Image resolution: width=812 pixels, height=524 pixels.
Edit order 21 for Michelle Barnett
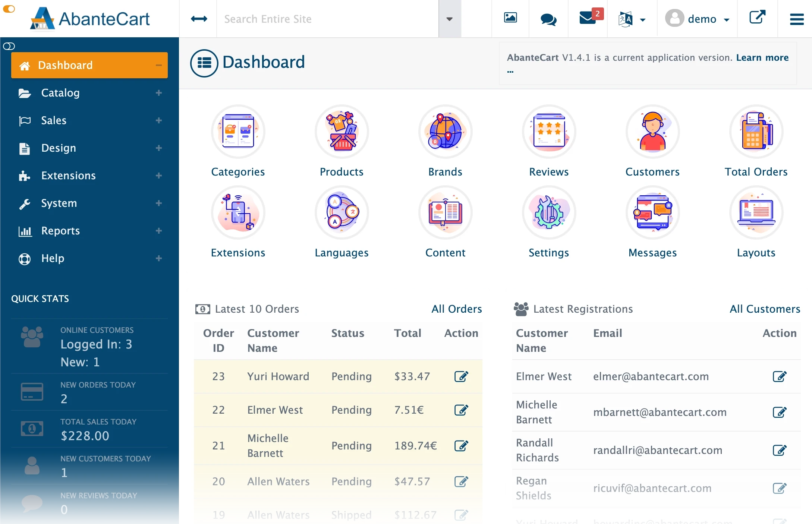point(461,446)
